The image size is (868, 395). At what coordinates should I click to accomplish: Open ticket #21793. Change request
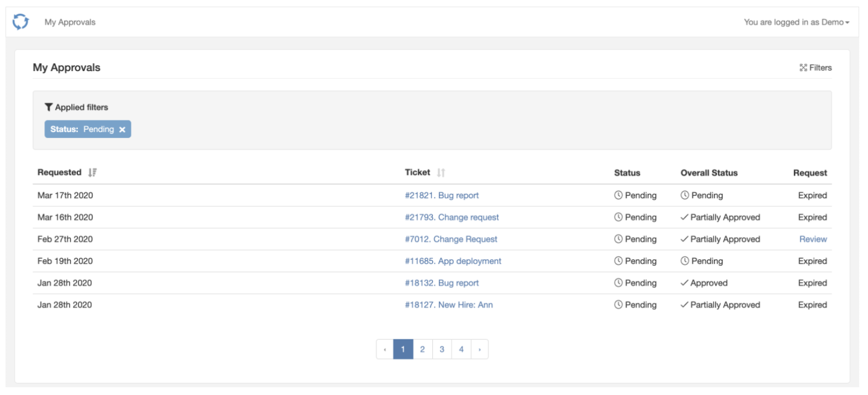coord(452,217)
